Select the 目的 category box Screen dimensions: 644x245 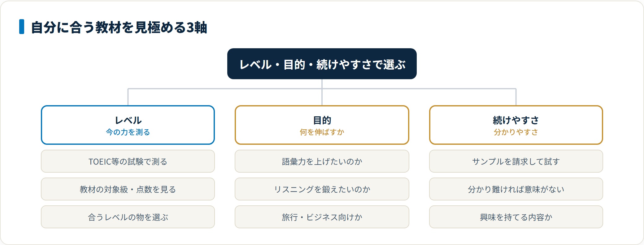point(322,125)
